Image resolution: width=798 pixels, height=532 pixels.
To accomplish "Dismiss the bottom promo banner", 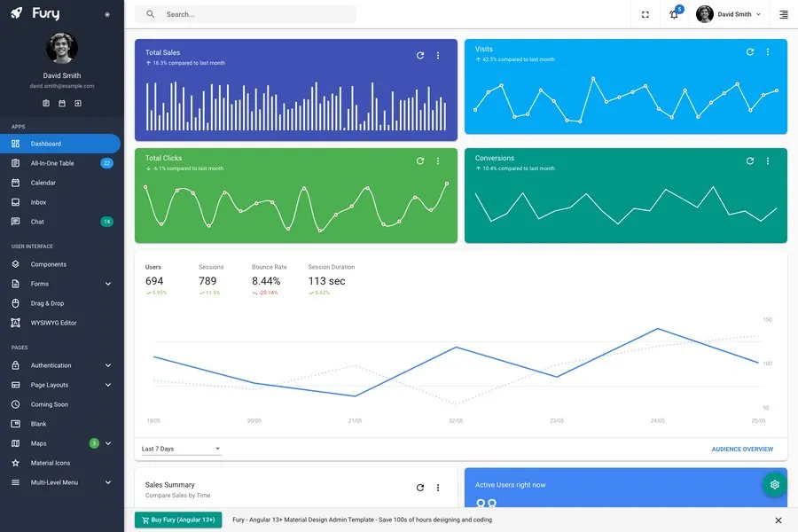I will pos(778,520).
